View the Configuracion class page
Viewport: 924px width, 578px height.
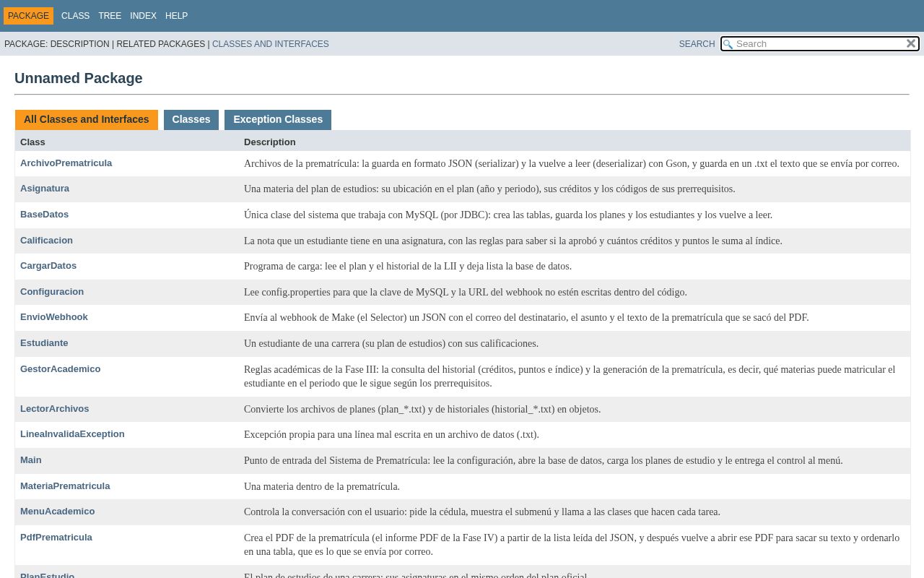52,292
